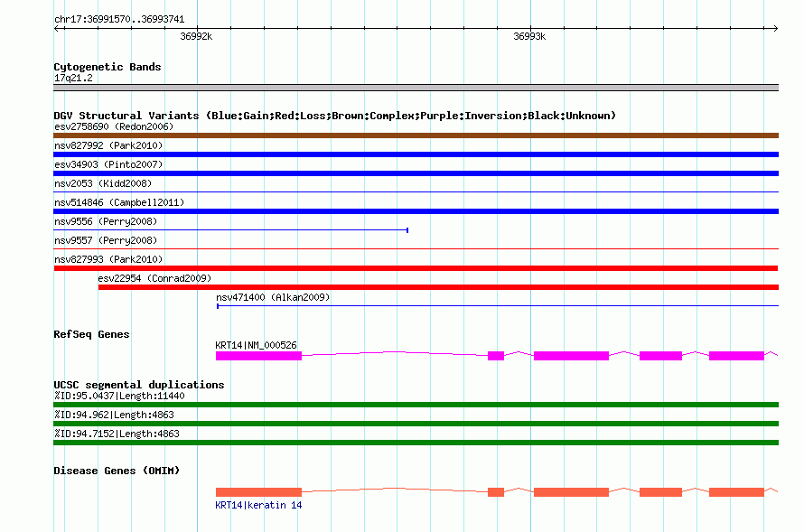Screen dimensions: 804x532
Task: Click the end tick of nsv9556 variant line
Action: coord(407,230)
